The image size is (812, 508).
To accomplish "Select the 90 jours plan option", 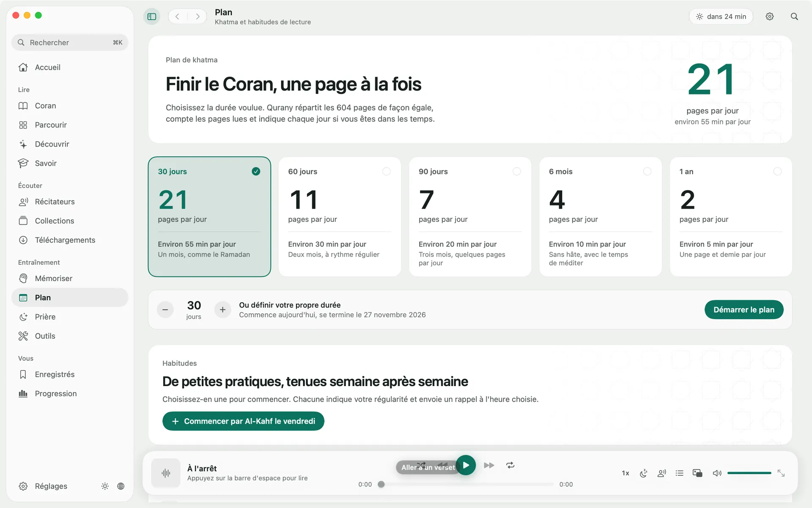I will [x=470, y=217].
